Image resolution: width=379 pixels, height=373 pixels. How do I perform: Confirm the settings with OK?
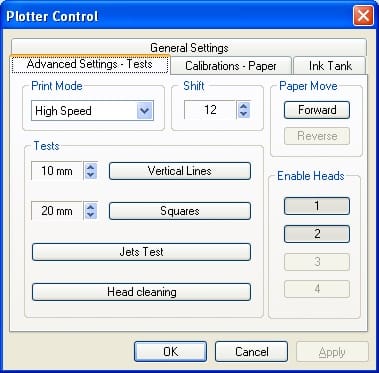170,352
